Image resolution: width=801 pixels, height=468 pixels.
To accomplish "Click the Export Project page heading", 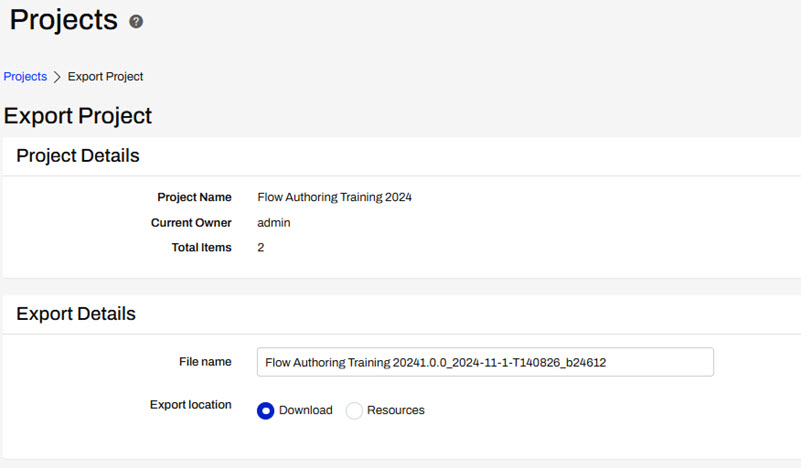I will pos(78,115).
